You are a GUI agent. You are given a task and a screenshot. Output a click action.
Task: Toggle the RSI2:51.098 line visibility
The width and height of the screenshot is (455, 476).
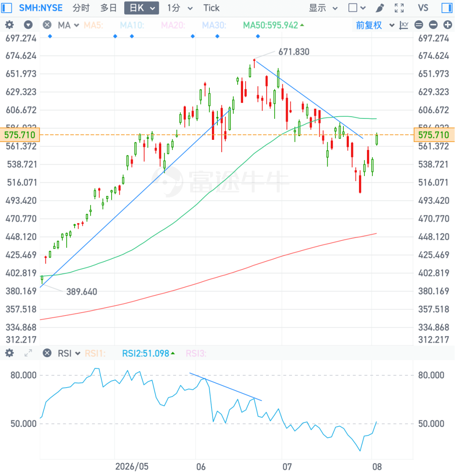click(x=148, y=353)
